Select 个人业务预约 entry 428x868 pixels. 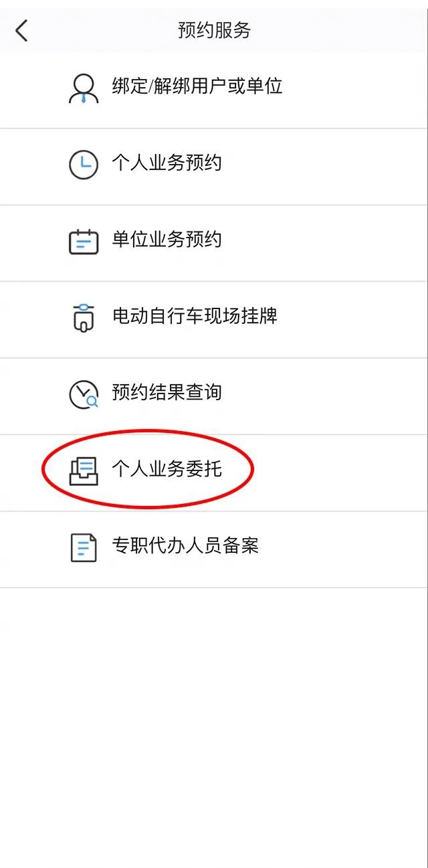pyautogui.click(x=214, y=167)
